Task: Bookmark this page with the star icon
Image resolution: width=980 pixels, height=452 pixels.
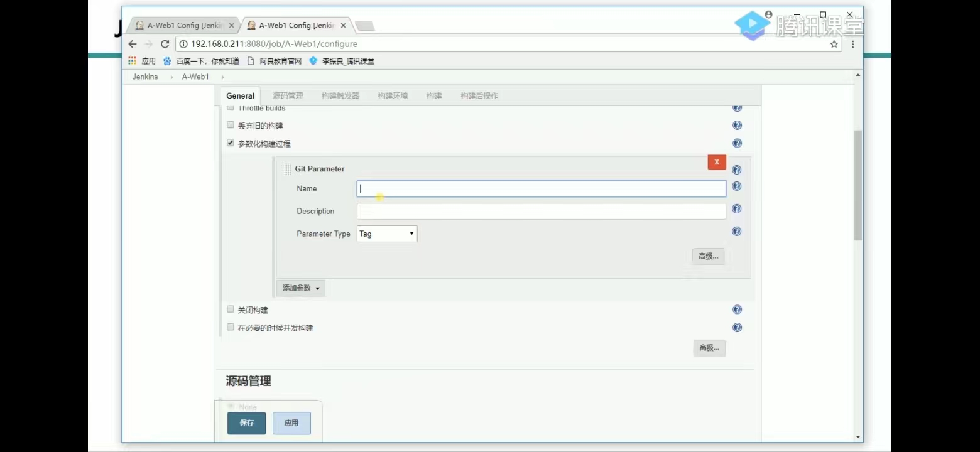Action: 834,44
